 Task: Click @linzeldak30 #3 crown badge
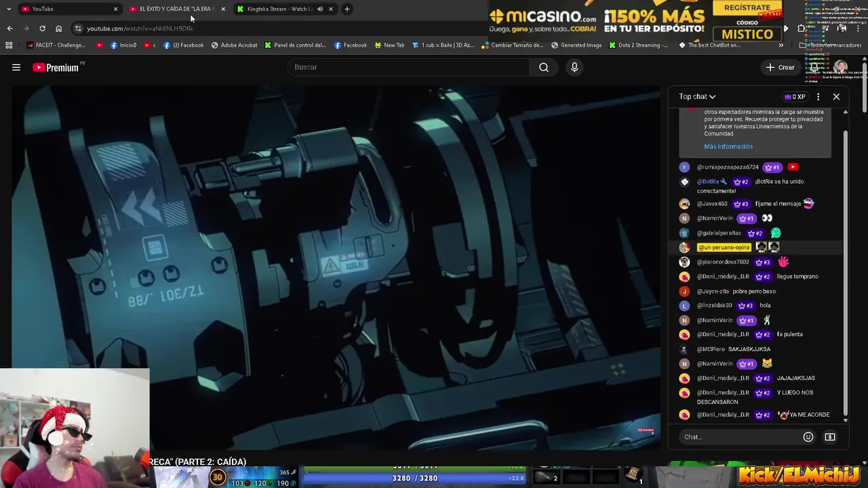[745, 306]
